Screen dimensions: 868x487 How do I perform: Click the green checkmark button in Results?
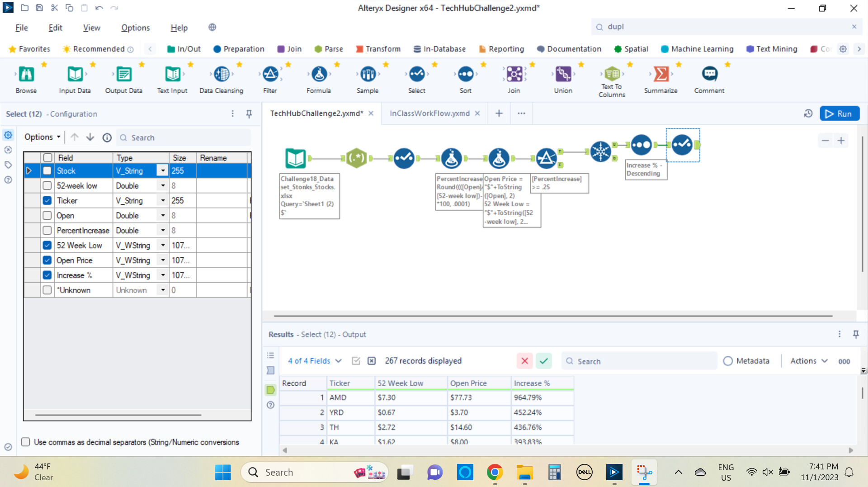point(544,361)
